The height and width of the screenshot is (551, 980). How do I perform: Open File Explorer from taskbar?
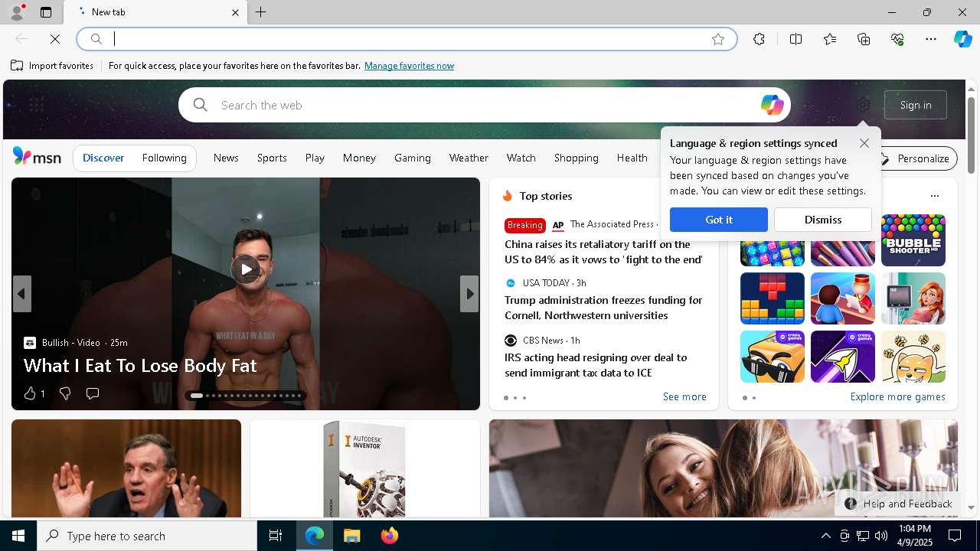click(x=351, y=536)
